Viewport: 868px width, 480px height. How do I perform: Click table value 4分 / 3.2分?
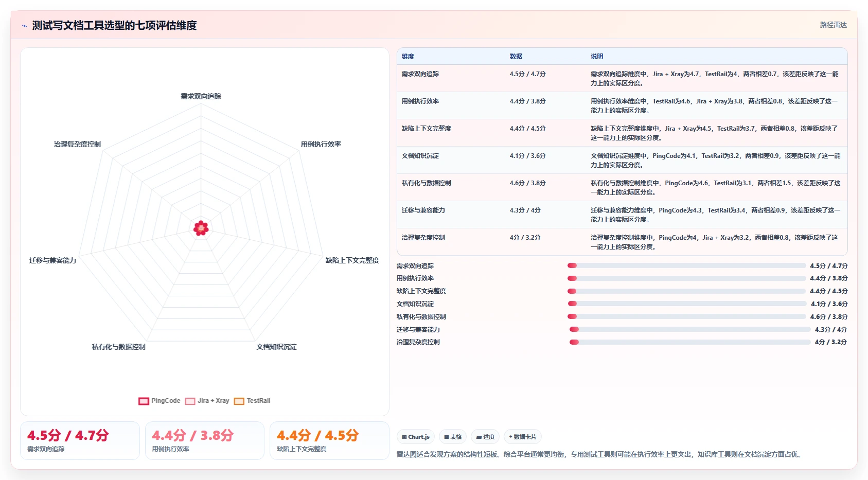click(525, 238)
